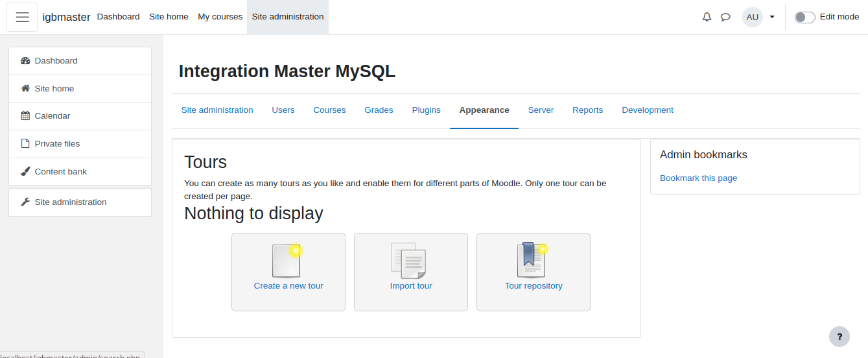The image size is (868, 358).
Task: Open Private files label in the sidebar
Action: point(57,143)
